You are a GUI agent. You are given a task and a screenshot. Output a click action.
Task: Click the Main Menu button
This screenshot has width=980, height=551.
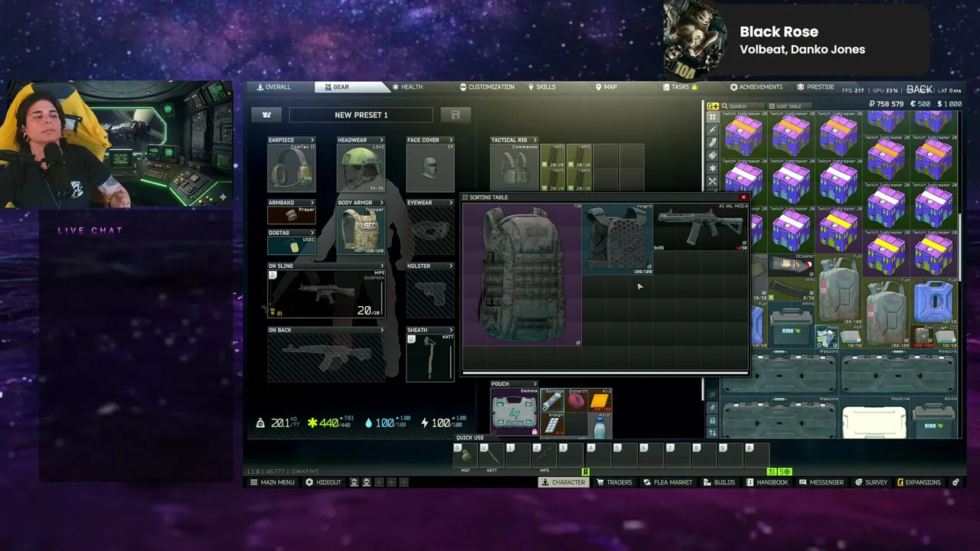(273, 482)
